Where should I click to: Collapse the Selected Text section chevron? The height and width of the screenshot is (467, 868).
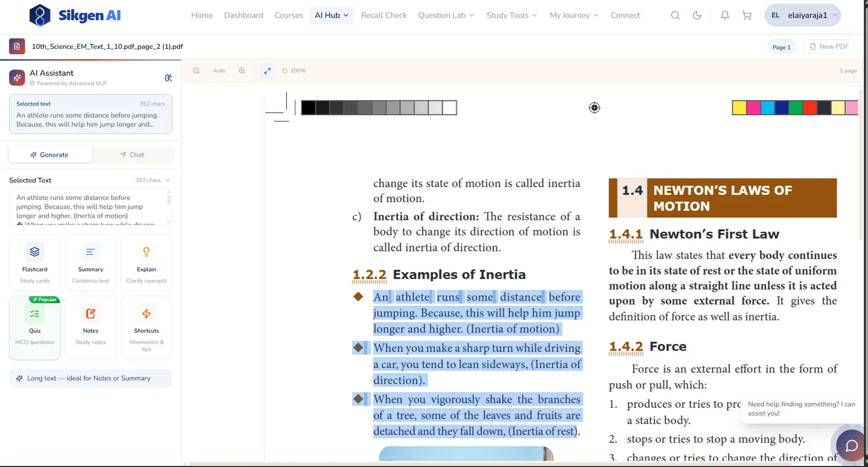(x=168, y=180)
